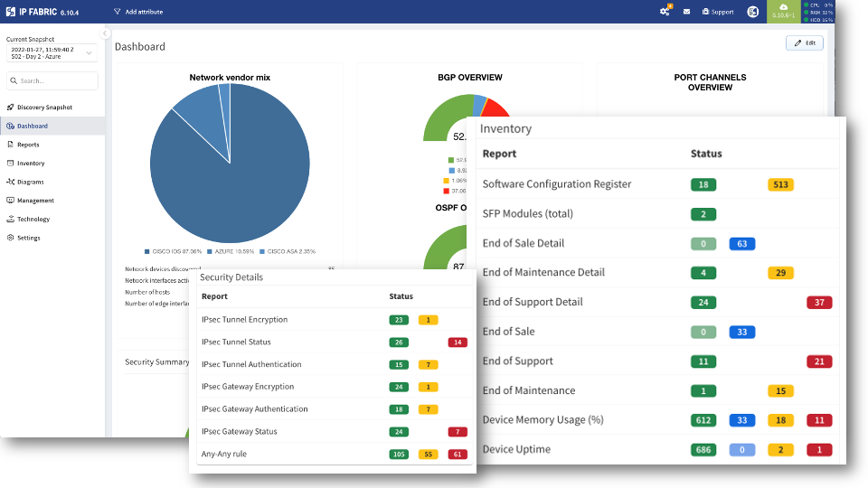Open the Current Snapshot dropdown
Viewport: 868px width, 488px height.
point(52,53)
